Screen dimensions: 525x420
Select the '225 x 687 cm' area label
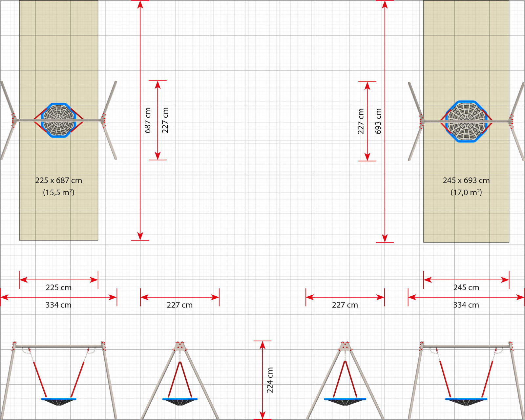tap(59, 180)
